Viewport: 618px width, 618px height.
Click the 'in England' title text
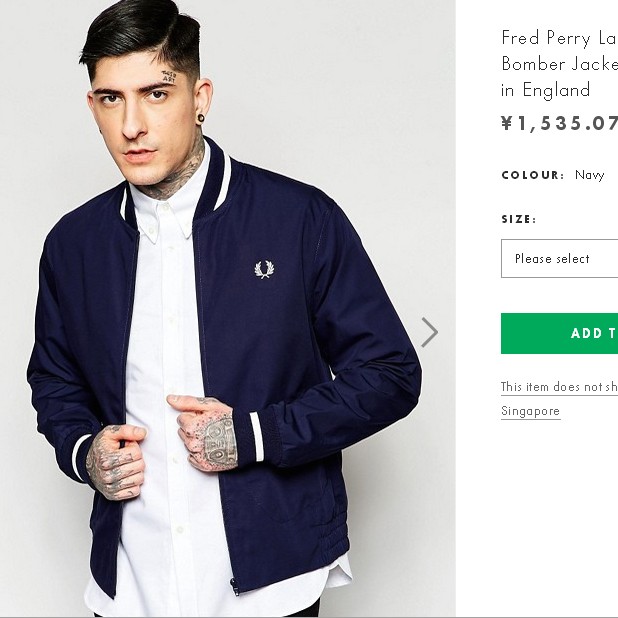pyautogui.click(x=545, y=90)
